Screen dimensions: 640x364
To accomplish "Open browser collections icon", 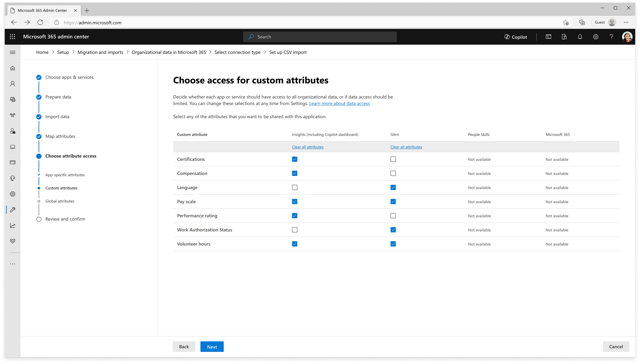I will click(x=582, y=22).
